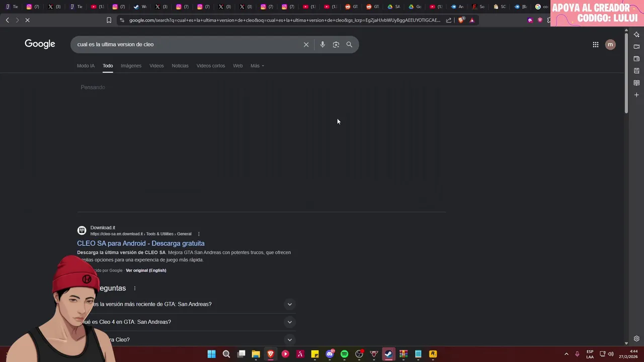Click Ver original (English) link
Image resolution: width=644 pixels, height=362 pixels.
pos(146,270)
